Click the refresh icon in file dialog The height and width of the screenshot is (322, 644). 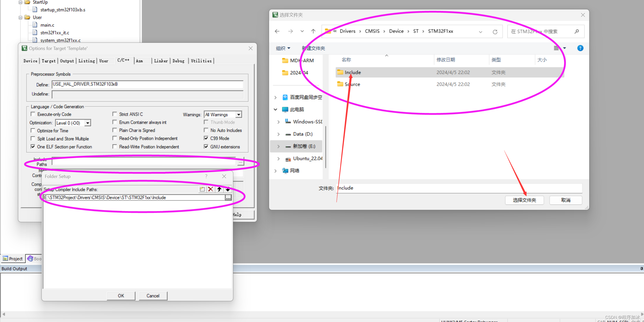(x=495, y=32)
